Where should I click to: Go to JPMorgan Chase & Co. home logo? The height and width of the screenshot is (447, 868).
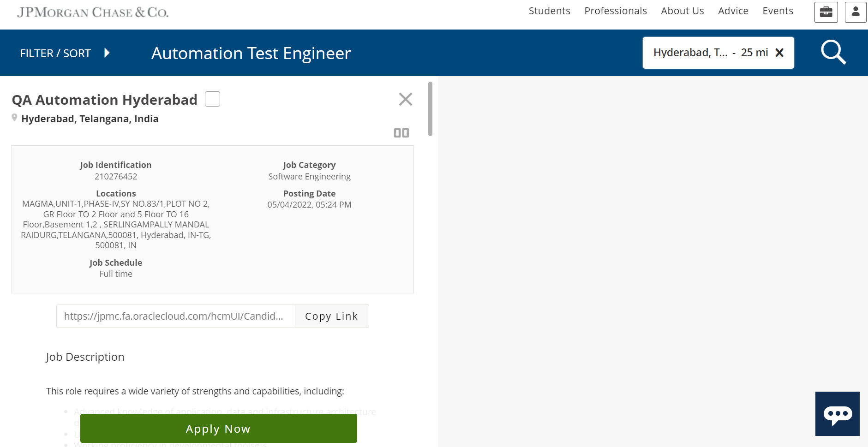pyautogui.click(x=93, y=12)
